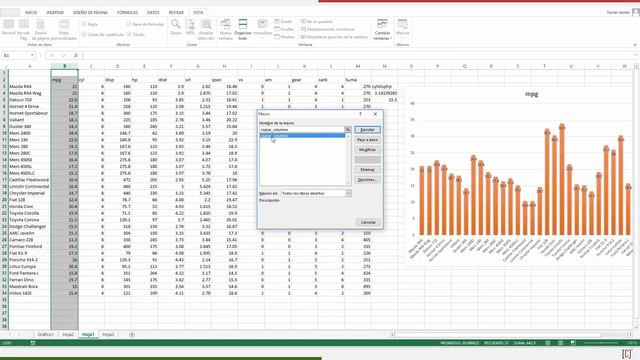Select Page Layout view in status bar
640x360 pixels.
560,343
